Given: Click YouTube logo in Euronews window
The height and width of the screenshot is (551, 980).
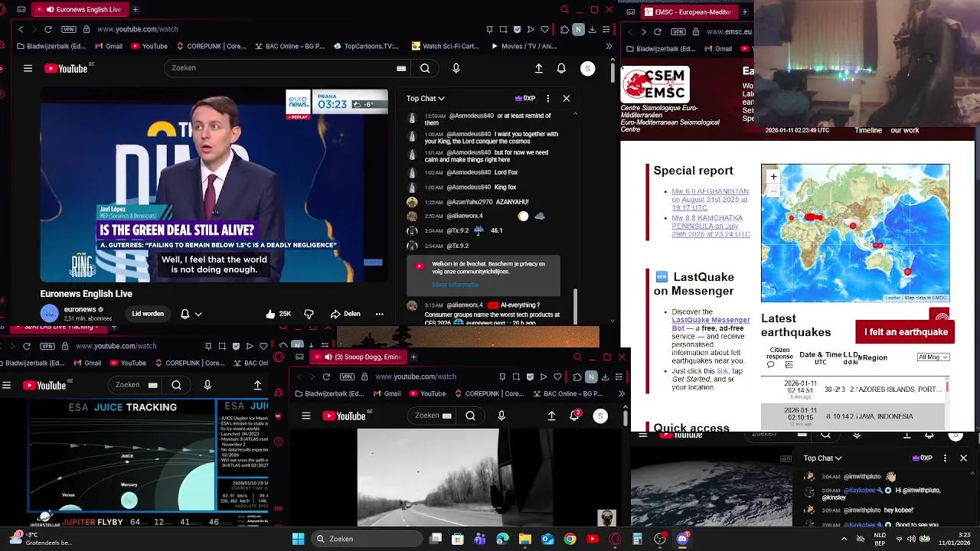Looking at the screenshot, I should click(66, 68).
